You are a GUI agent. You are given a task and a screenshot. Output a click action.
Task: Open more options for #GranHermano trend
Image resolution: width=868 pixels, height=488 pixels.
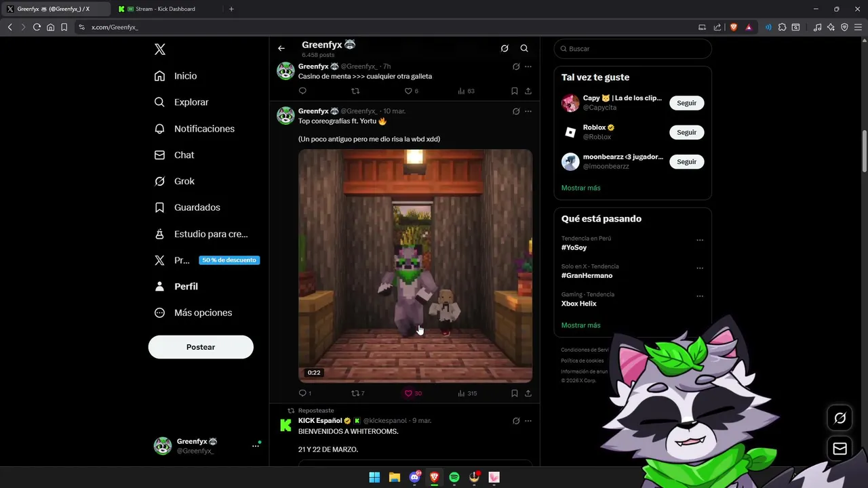pyautogui.click(x=700, y=268)
